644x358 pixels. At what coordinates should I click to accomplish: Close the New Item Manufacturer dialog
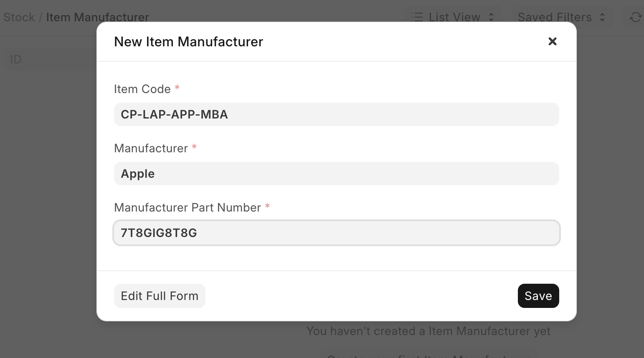552,41
